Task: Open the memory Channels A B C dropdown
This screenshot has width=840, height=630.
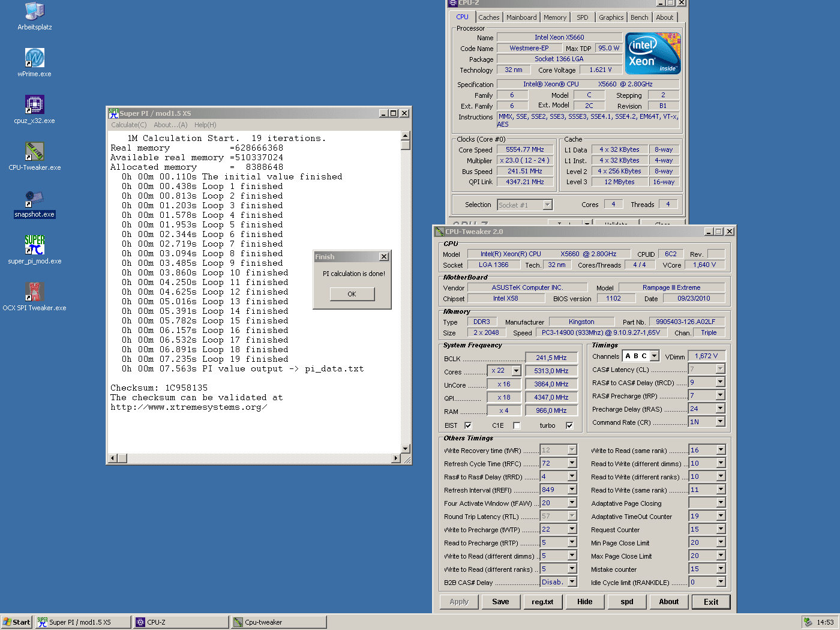Action: tap(654, 356)
